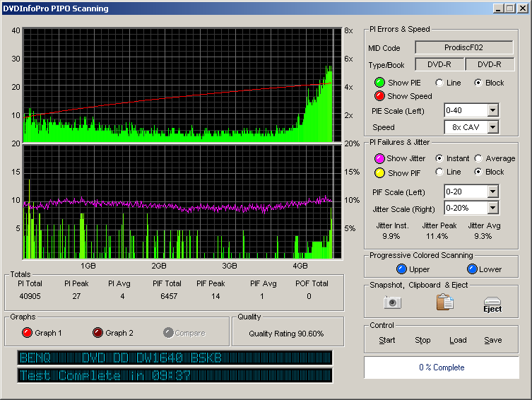
Task: Open the Speed 8x CAV dropdown
Action: [492, 127]
